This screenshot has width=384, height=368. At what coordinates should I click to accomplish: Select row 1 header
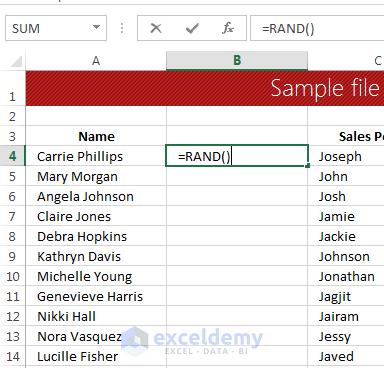point(13,89)
